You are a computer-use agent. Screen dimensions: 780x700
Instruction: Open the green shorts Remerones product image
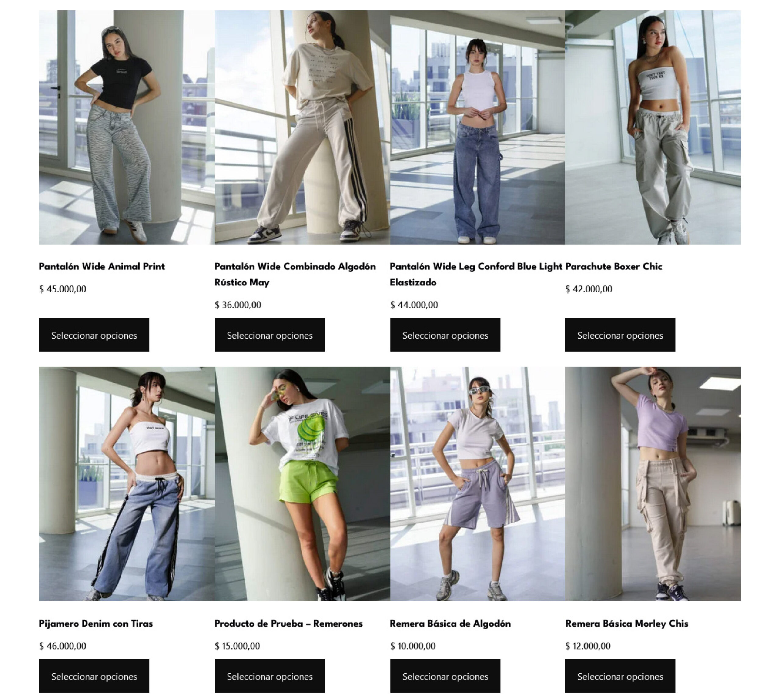[302, 484]
